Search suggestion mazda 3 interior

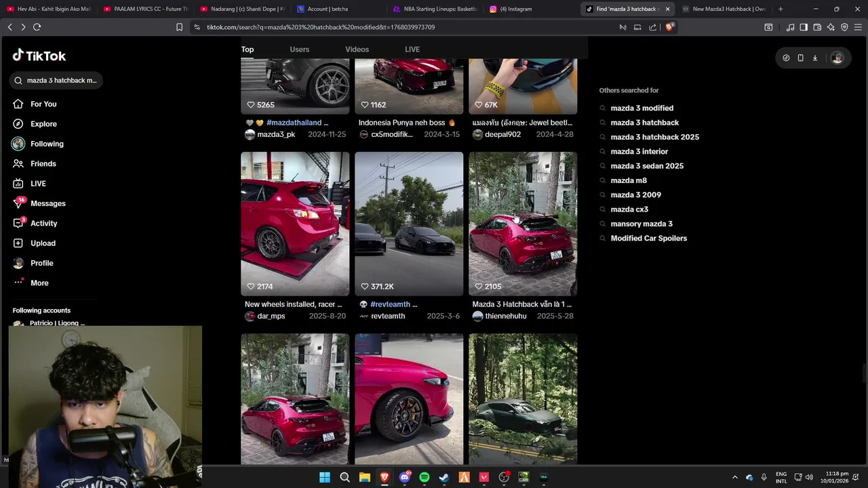click(x=639, y=152)
